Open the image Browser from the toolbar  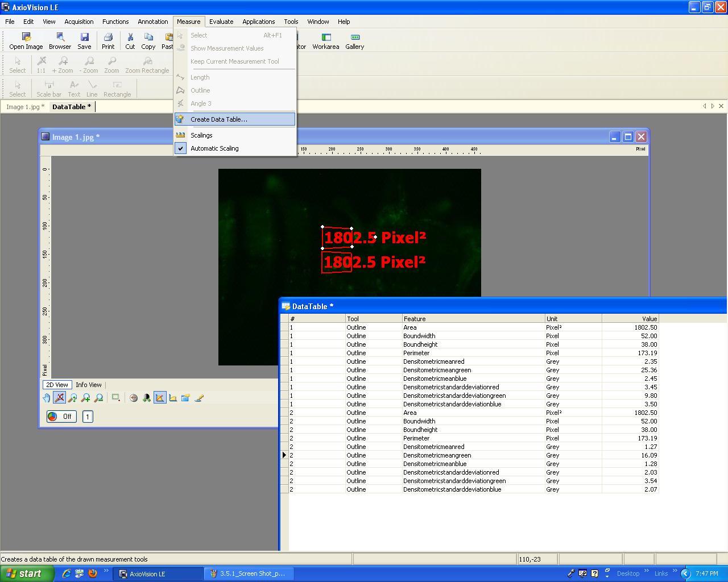pos(60,41)
